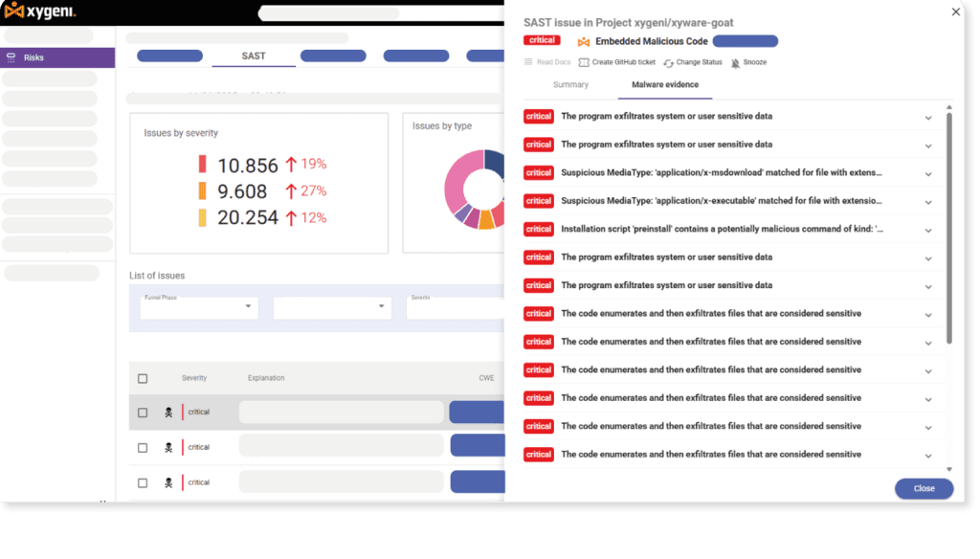
Task: Check the second critical issue row checkbox
Action: coord(143,447)
